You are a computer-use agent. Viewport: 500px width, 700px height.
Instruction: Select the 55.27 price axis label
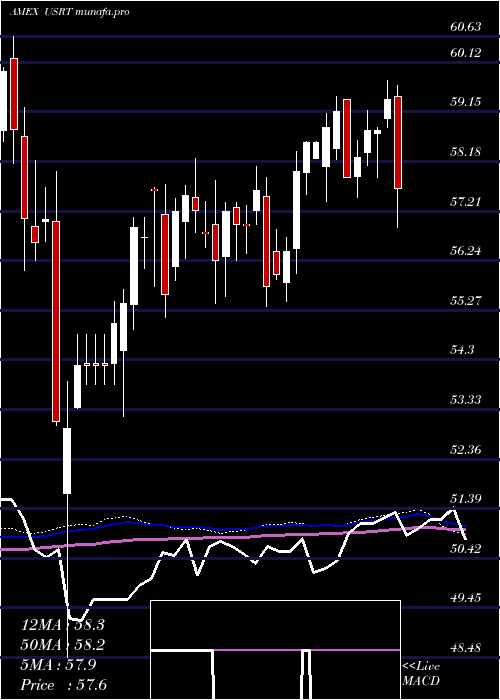coord(466,300)
